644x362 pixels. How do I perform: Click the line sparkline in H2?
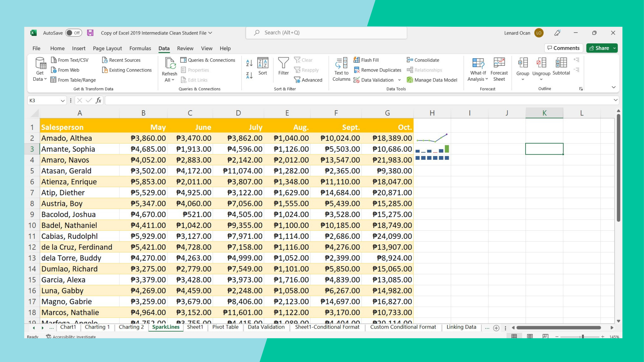coord(432,138)
